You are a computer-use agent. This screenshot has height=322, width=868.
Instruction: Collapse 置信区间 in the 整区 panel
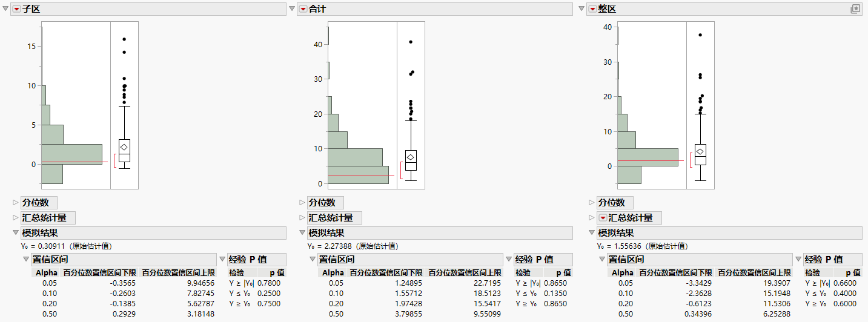pos(602,260)
